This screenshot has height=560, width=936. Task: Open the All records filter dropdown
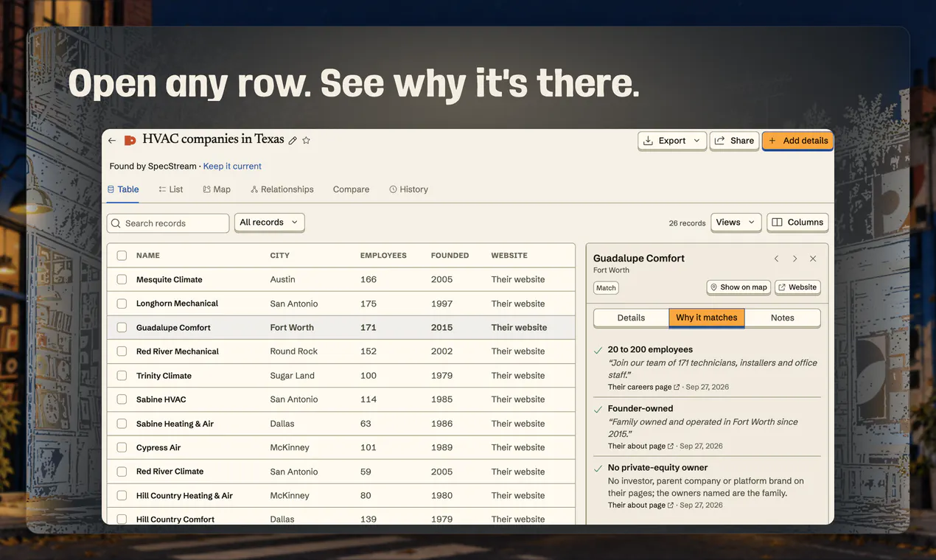point(269,223)
